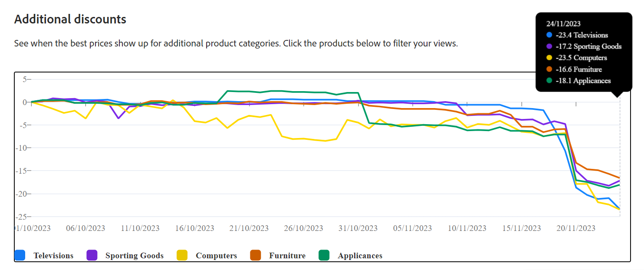Click the green Applicances legend swatch
Screen dimensions: 644x270
pos(324,255)
